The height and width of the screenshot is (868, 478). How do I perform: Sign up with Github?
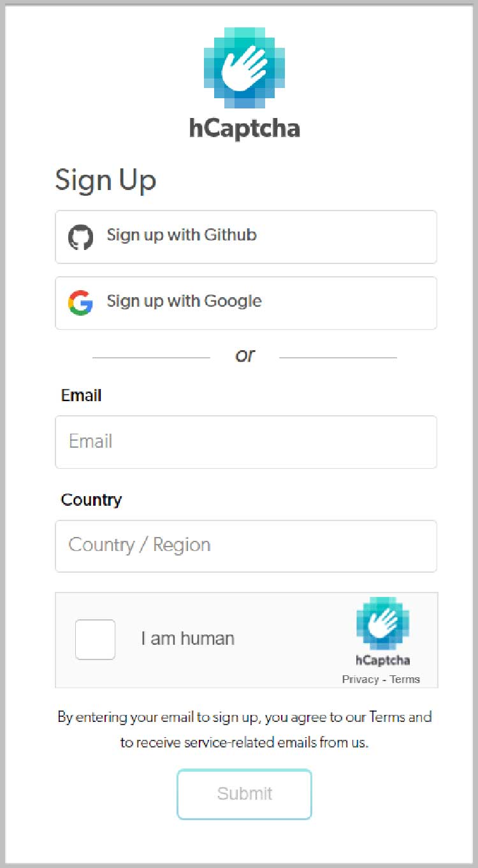coord(246,237)
